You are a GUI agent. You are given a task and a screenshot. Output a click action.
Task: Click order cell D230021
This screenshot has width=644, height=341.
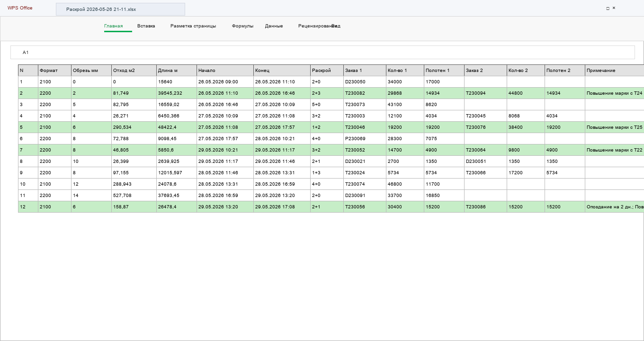click(x=365, y=162)
